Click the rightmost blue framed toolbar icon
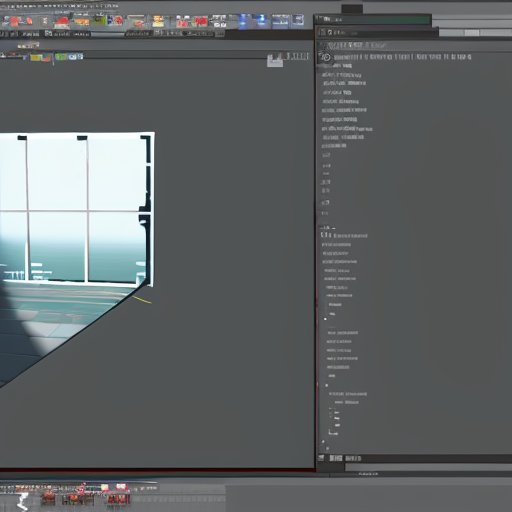Screen dimensions: 512x512 298,21
